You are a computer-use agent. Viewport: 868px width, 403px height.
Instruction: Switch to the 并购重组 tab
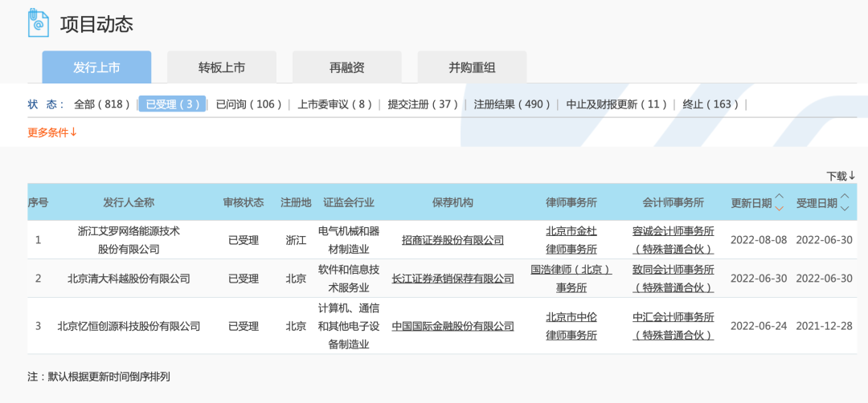[x=473, y=67]
